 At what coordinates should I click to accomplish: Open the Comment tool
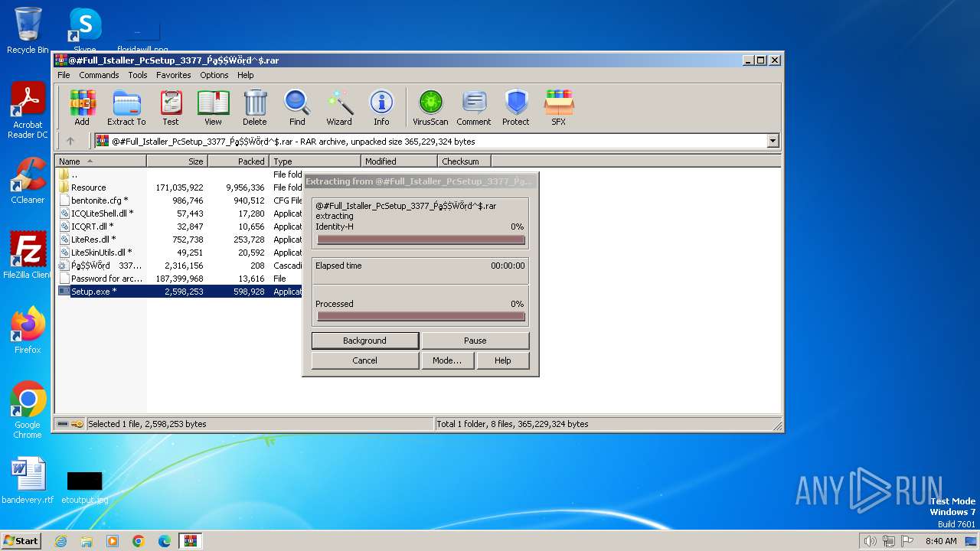(x=474, y=107)
